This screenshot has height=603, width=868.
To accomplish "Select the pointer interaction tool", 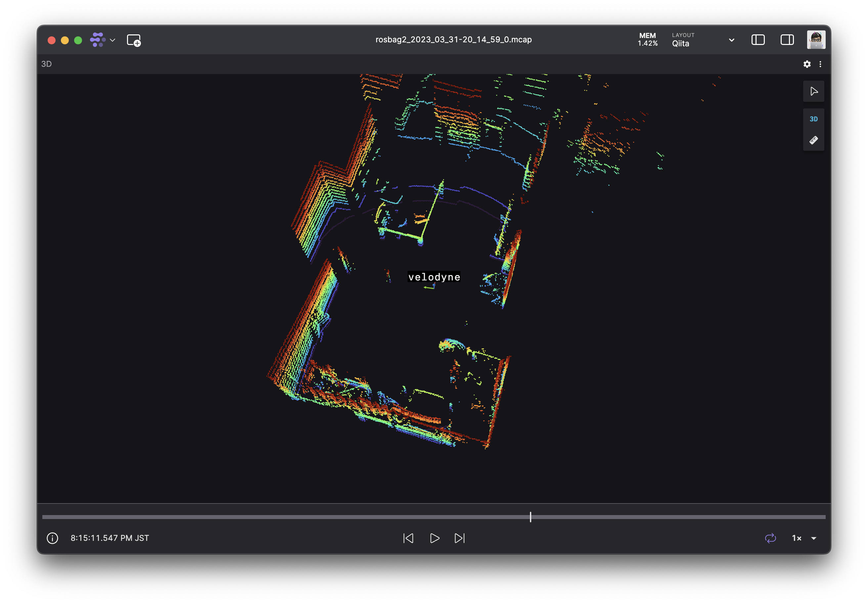I will pos(813,91).
